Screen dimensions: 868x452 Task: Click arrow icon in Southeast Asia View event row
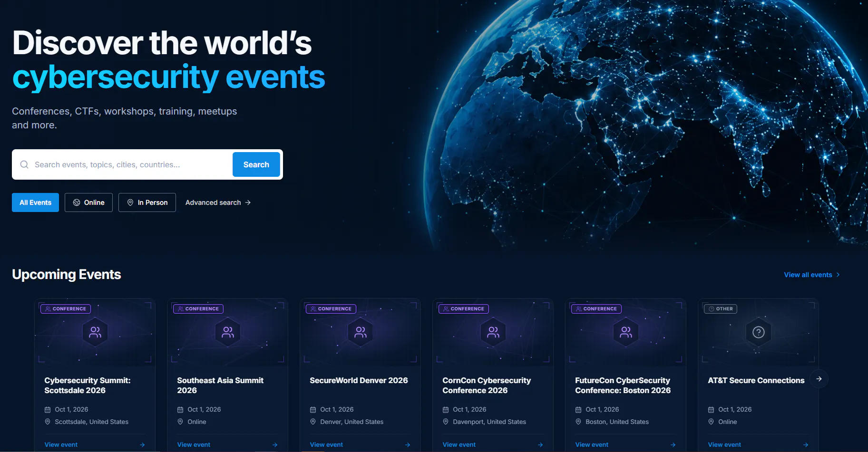click(275, 445)
